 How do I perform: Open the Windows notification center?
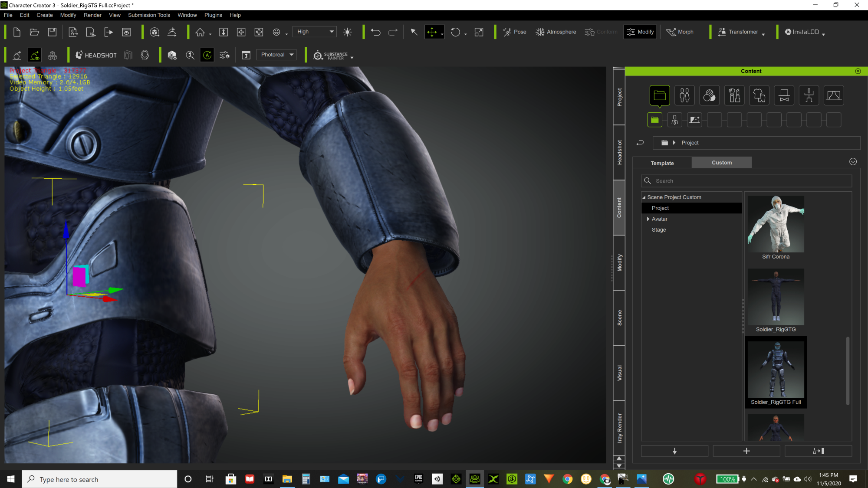point(853,479)
